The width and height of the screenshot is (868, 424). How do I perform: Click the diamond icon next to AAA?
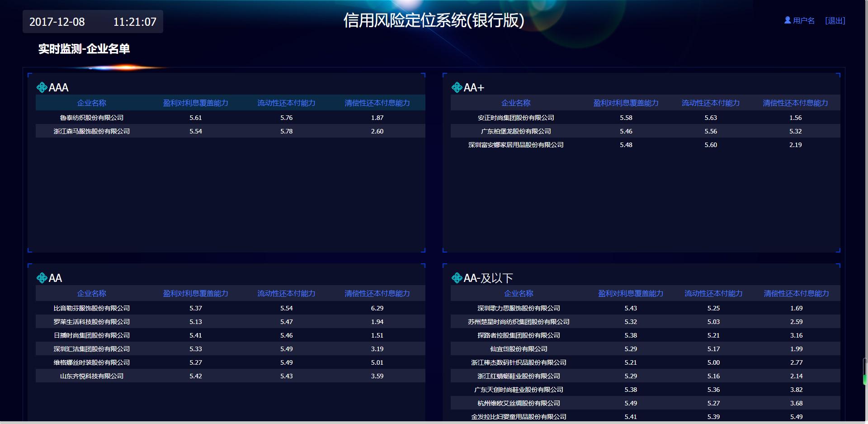click(42, 87)
